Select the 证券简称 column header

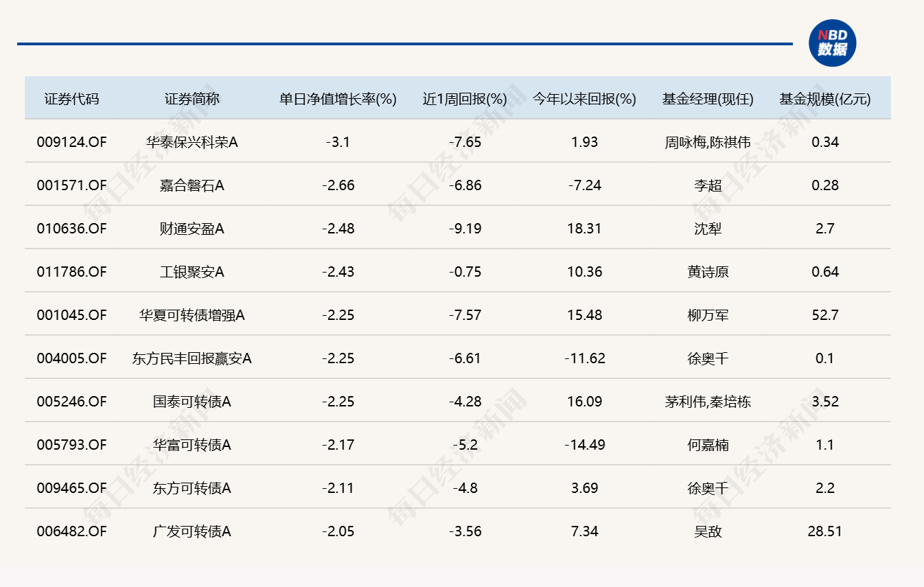coord(192,99)
